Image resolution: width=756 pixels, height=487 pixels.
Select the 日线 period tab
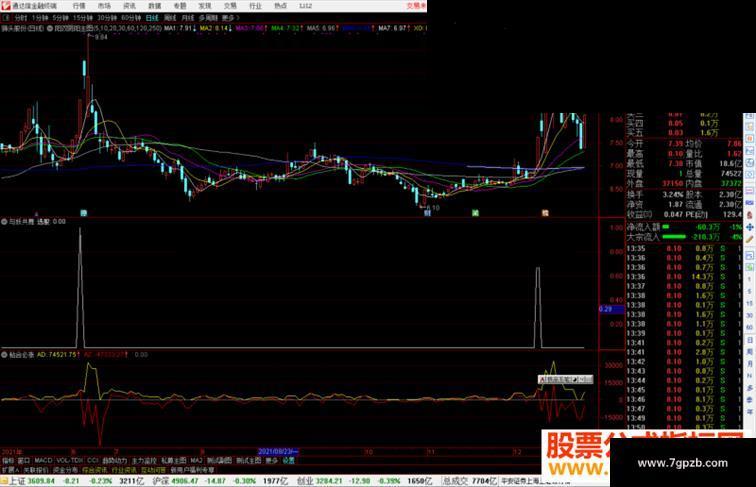tap(152, 18)
